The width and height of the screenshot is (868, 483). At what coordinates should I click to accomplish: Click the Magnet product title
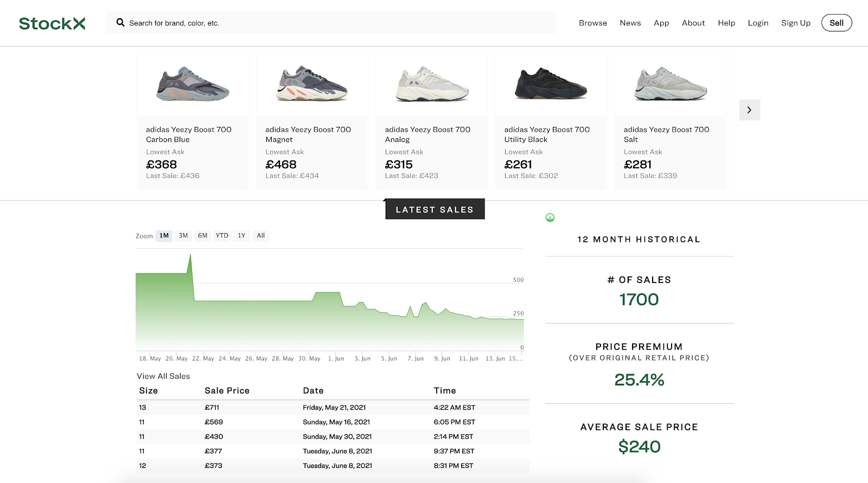308,134
